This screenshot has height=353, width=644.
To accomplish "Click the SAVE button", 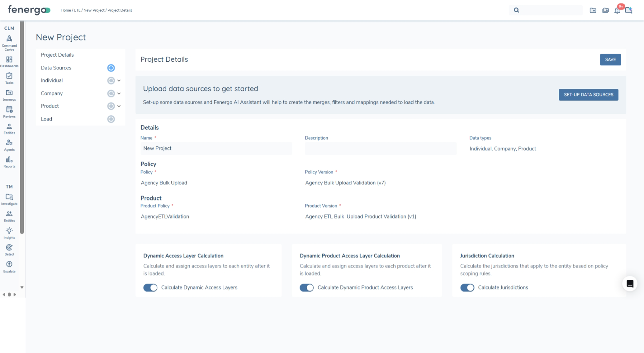I will tap(610, 60).
